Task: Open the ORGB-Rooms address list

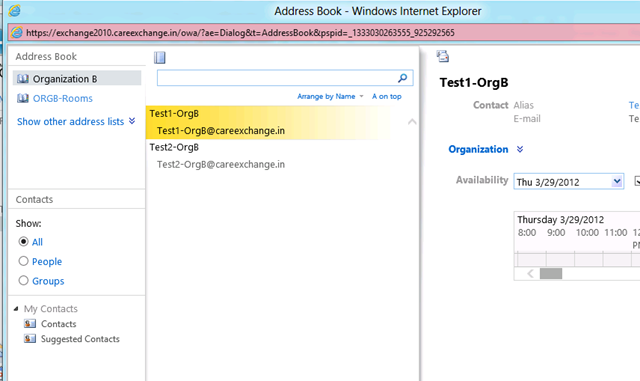Action: (x=62, y=98)
